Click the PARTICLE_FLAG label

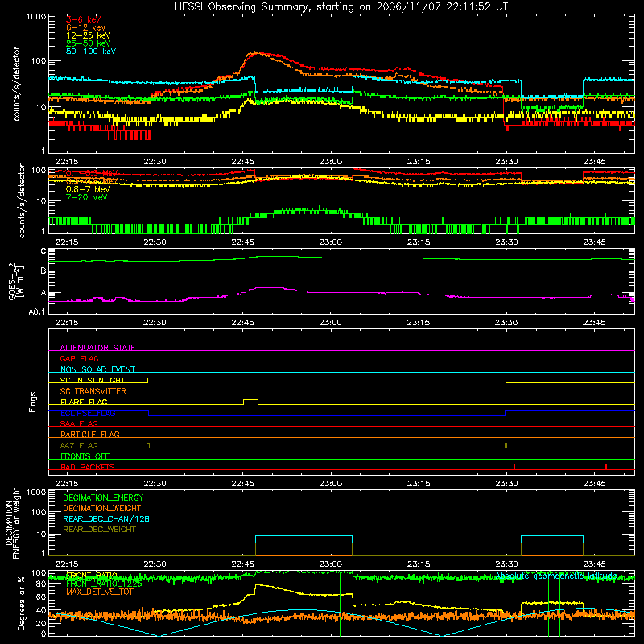90,434
